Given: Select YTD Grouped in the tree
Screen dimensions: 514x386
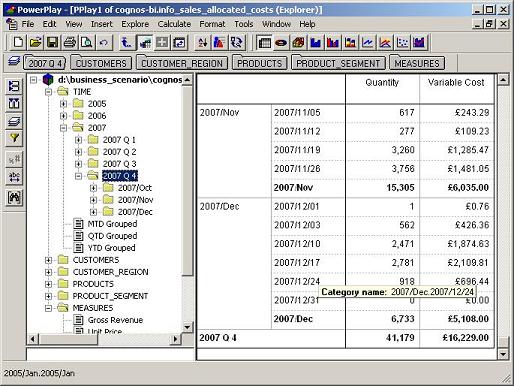Looking at the screenshot, I should [112, 248].
